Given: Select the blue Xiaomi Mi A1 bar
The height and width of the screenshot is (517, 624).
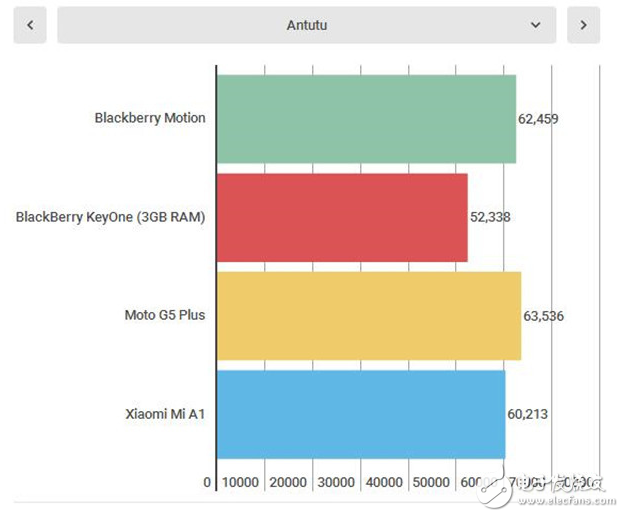Looking at the screenshot, I should click(360, 414).
